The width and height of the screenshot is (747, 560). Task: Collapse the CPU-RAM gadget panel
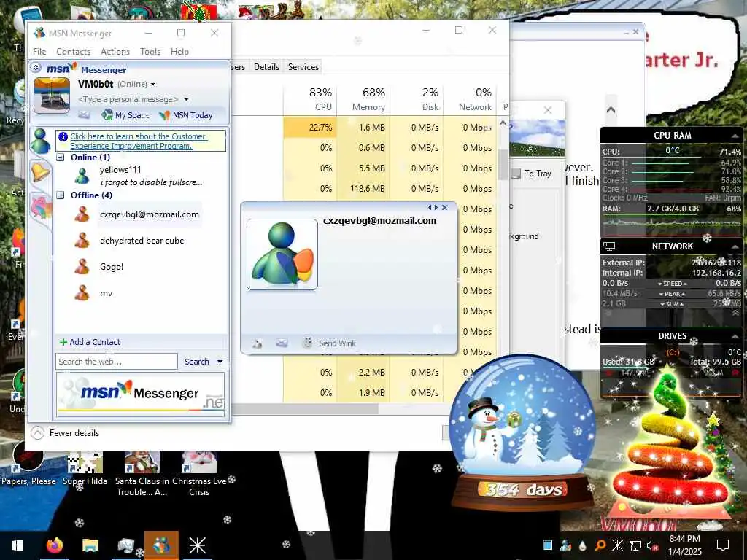(x=735, y=136)
